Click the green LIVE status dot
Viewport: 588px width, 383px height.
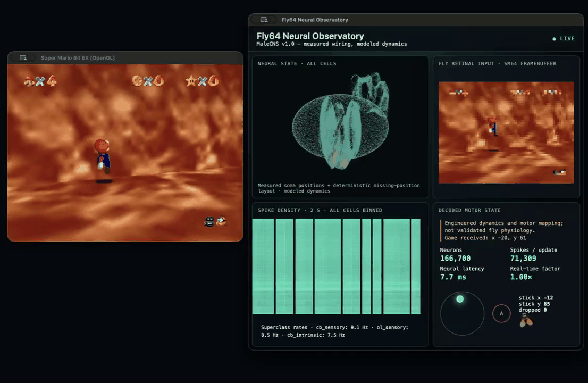click(x=555, y=39)
